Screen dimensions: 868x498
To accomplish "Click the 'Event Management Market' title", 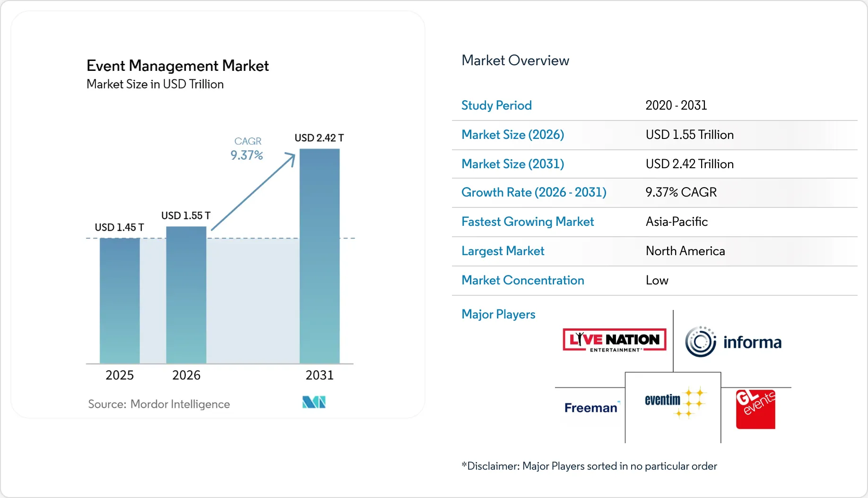I will (178, 66).
